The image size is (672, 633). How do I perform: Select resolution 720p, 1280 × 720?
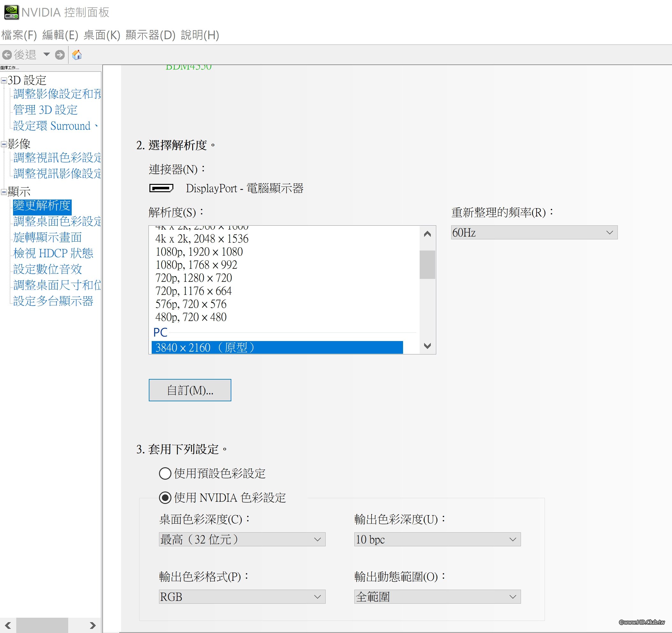(x=194, y=278)
